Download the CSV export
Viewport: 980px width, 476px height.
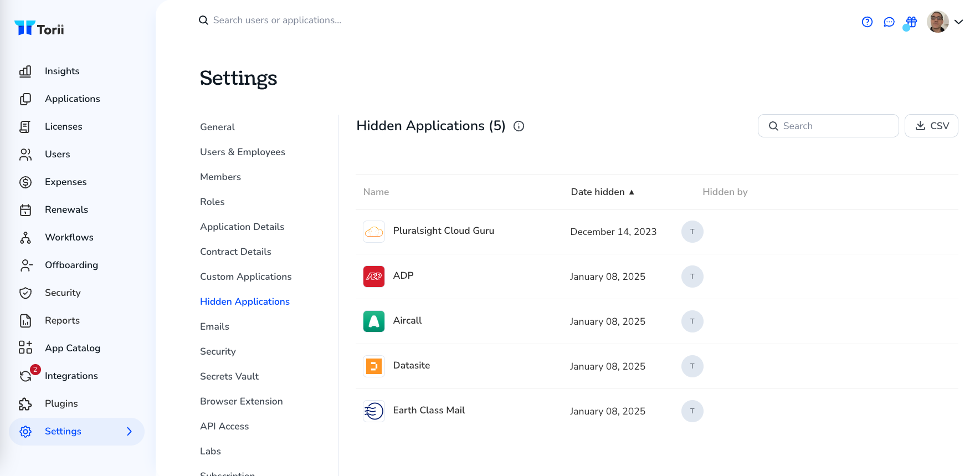pyautogui.click(x=931, y=126)
